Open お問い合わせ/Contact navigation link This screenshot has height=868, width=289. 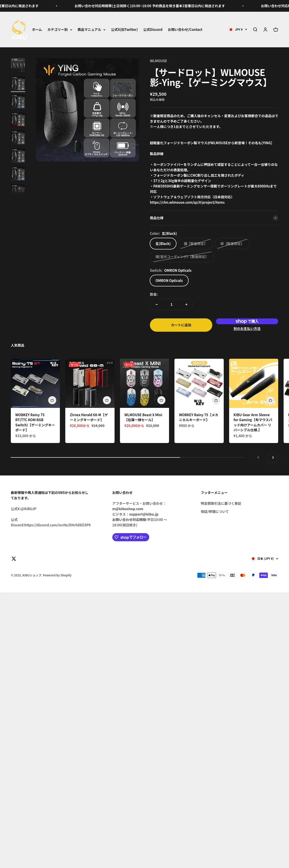click(185, 30)
